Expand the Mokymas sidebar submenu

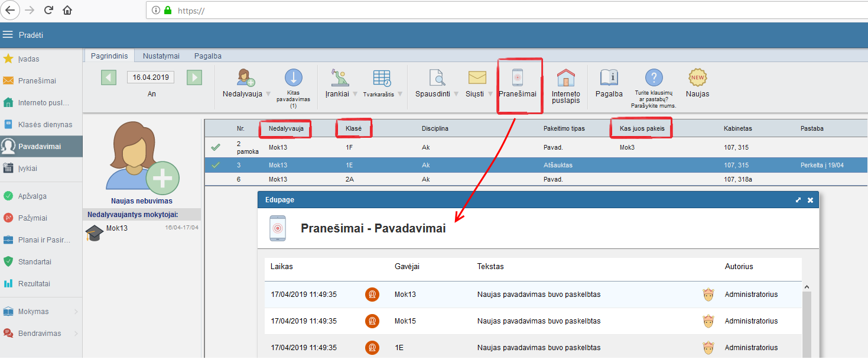click(74, 312)
